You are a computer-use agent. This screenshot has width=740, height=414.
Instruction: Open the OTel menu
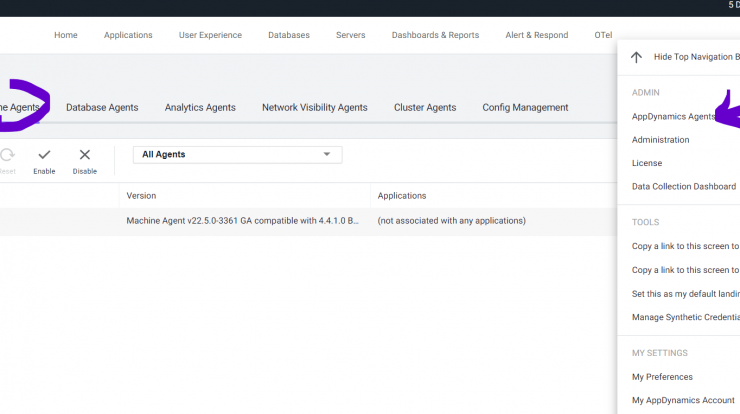tap(603, 35)
